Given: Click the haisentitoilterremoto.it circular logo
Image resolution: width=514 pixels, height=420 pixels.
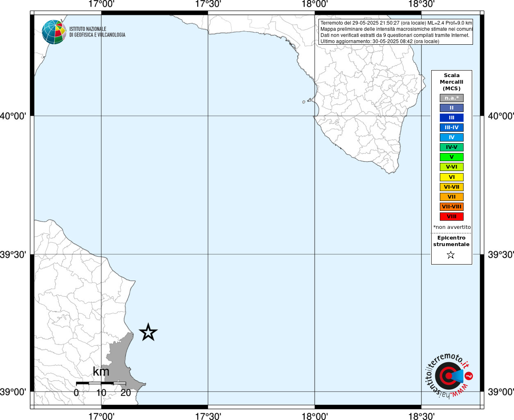Looking at the screenshot, I should click(448, 375).
